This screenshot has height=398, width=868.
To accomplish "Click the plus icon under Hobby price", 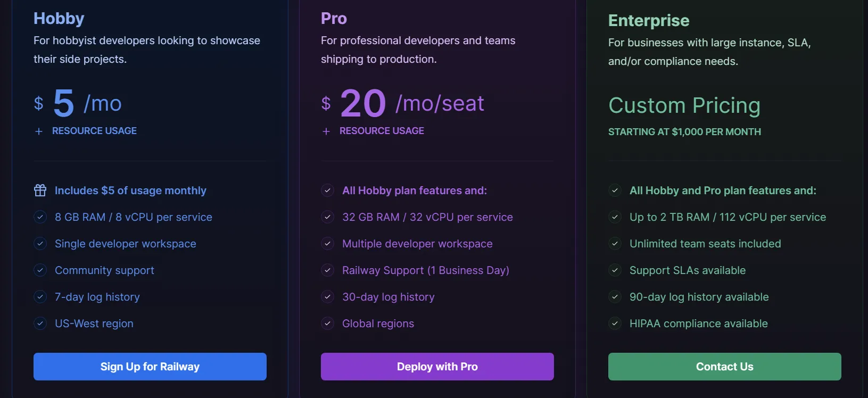I will point(39,131).
